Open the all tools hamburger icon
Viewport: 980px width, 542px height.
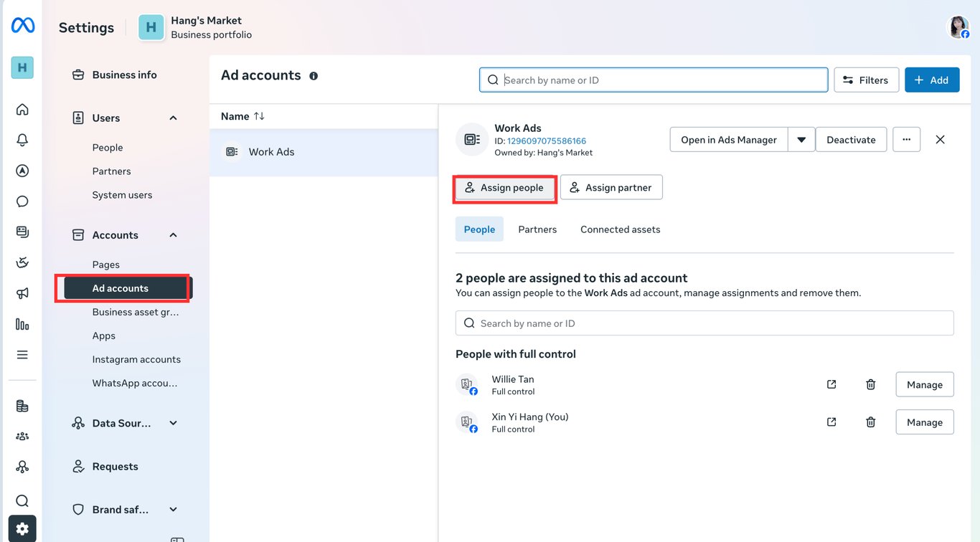(22, 355)
